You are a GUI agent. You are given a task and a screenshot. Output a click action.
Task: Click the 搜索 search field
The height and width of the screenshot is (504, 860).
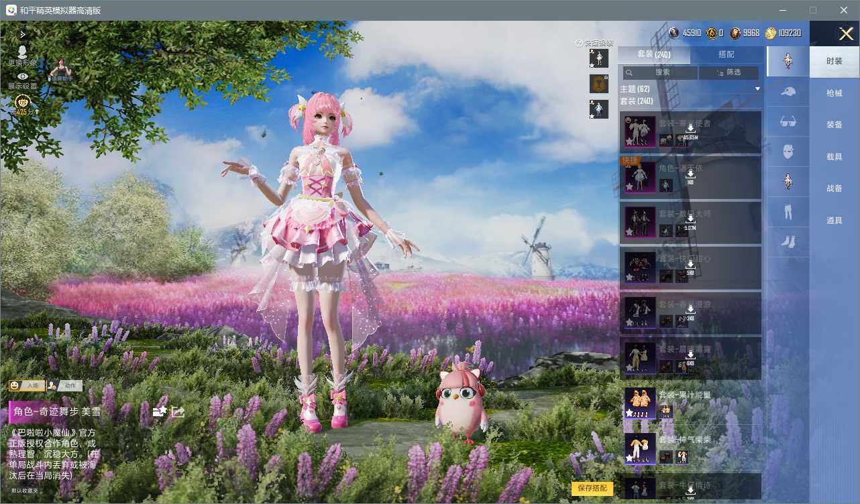click(660, 72)
